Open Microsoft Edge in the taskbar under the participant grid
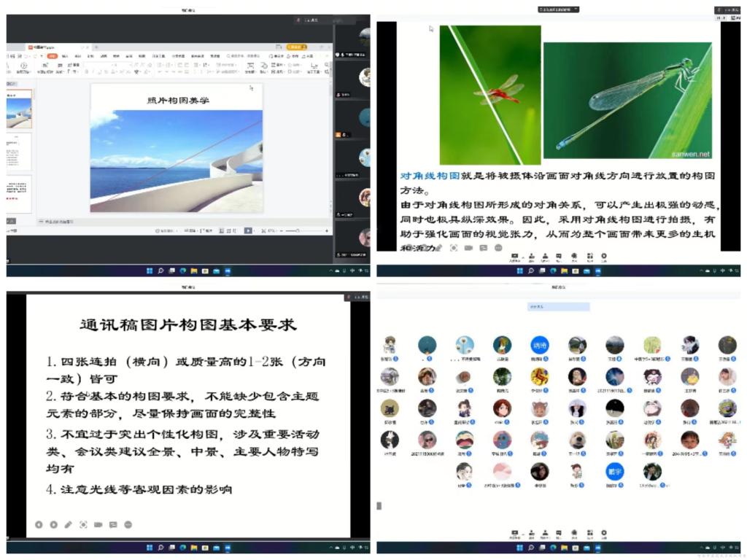This screenshot has width=747, height=560. coord(553,548)
